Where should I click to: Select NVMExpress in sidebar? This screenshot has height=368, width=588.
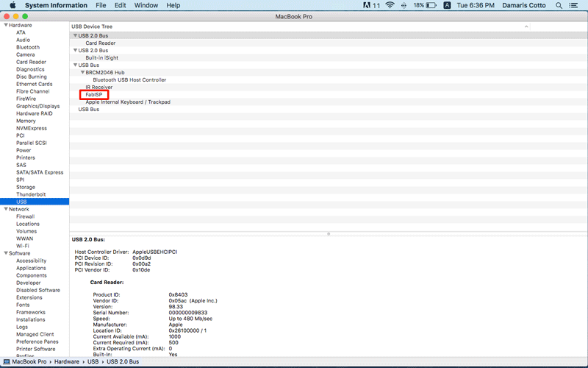click(x=32, y=128)
